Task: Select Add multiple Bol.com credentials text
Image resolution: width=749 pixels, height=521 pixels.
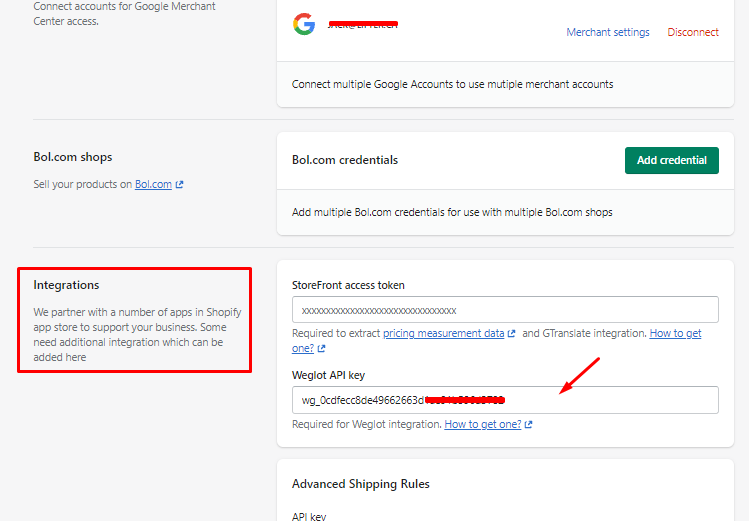Action: 452,212
